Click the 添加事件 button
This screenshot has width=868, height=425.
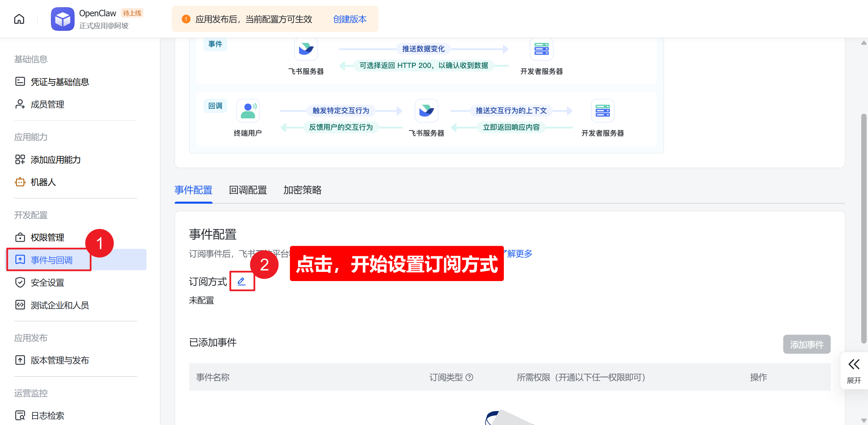[807, 344]
